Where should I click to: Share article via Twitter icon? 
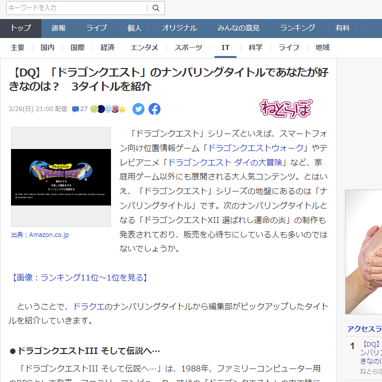[138, 109]
